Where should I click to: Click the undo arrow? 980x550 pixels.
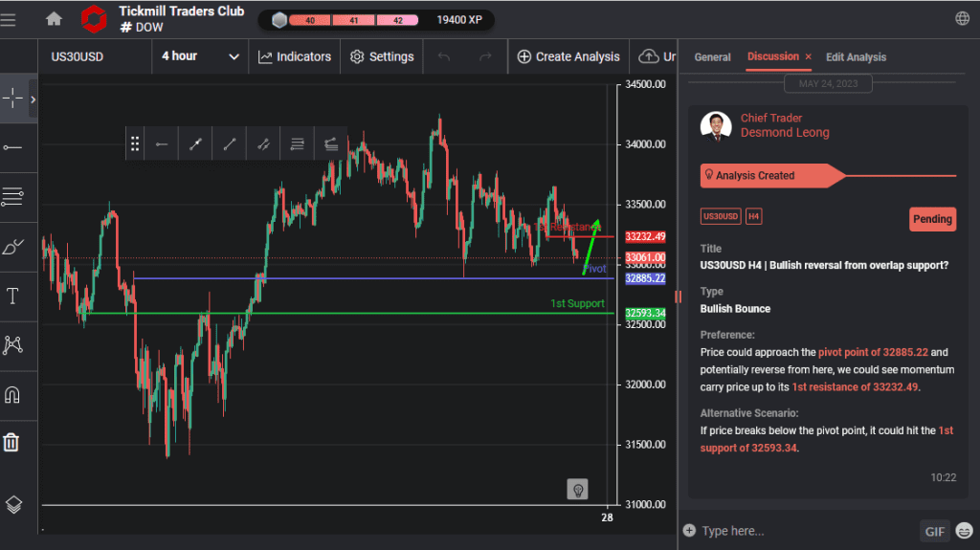point(444,56)
